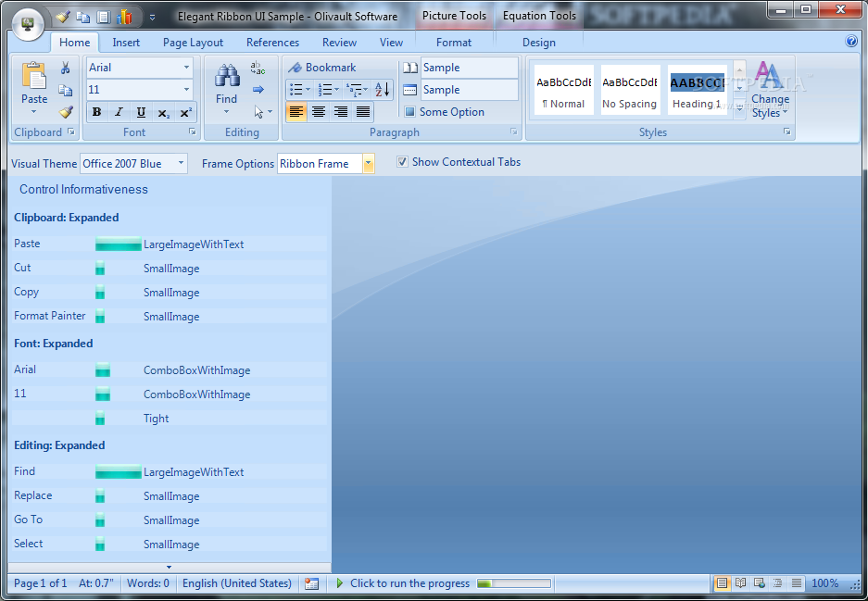Open the Design contextual tab

[538, 43]
